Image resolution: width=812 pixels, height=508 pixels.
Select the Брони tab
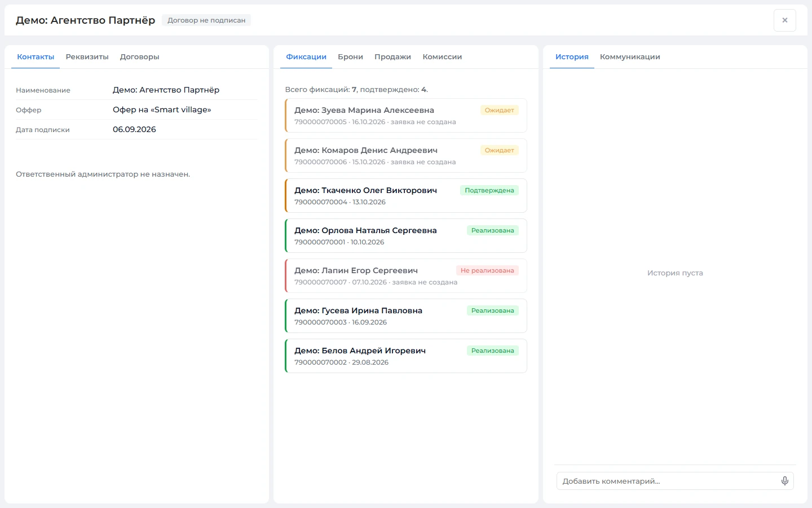click(x=350, y=57)
